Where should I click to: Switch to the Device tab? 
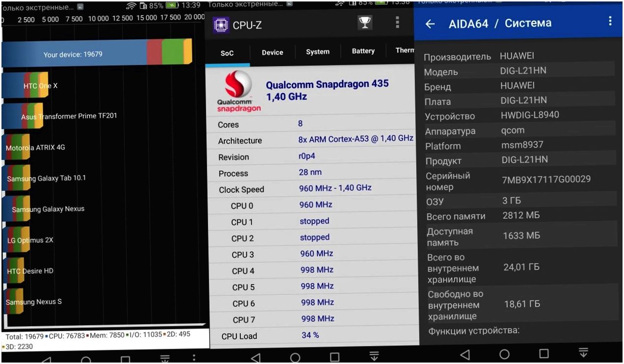[272, 52]
